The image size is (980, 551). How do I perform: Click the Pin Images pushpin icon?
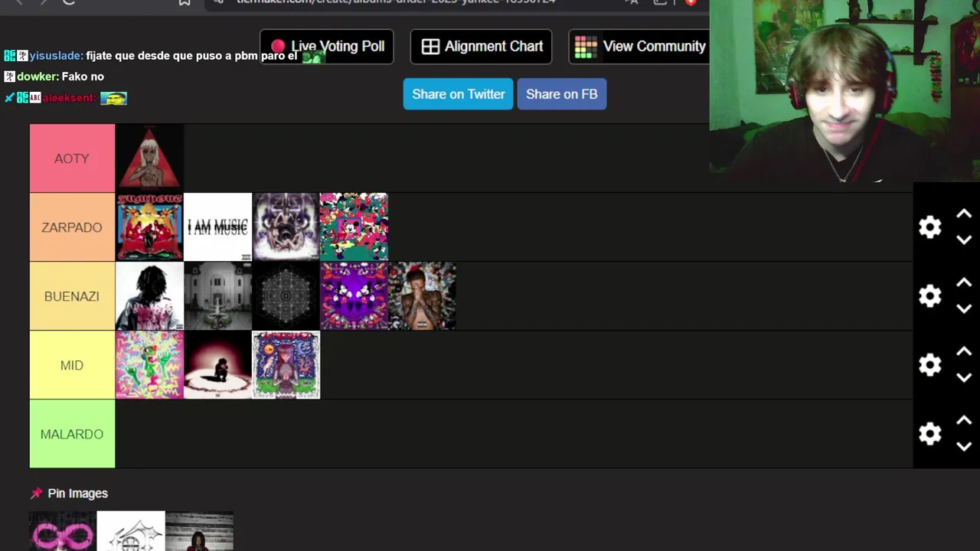[36, 494]
